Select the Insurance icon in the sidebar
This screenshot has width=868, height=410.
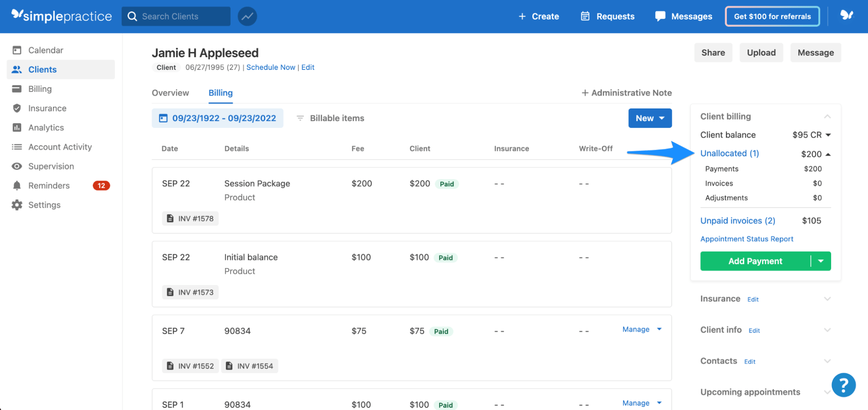17,108
